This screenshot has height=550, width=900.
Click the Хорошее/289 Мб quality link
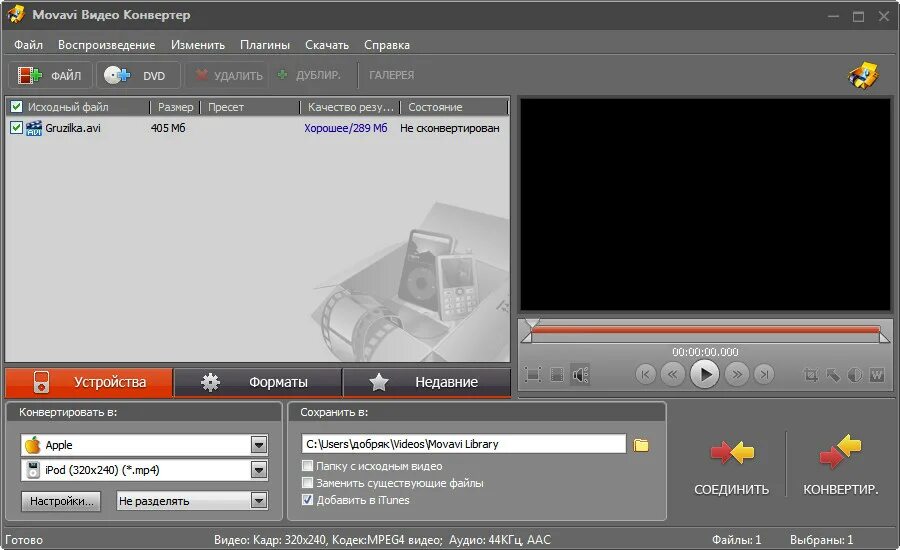tap(346, 128)
